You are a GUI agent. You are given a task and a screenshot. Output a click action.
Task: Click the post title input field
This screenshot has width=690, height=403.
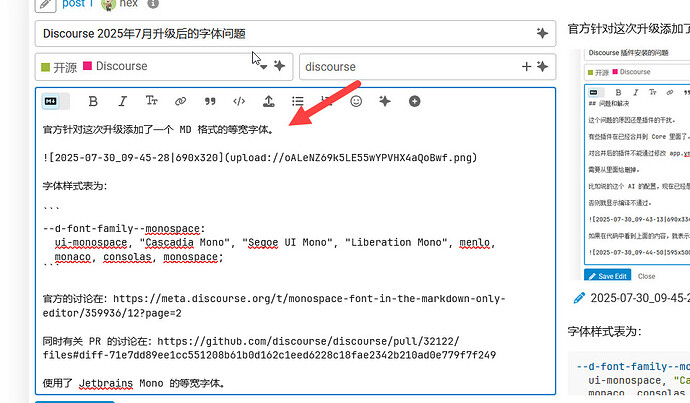pos(295,33)
